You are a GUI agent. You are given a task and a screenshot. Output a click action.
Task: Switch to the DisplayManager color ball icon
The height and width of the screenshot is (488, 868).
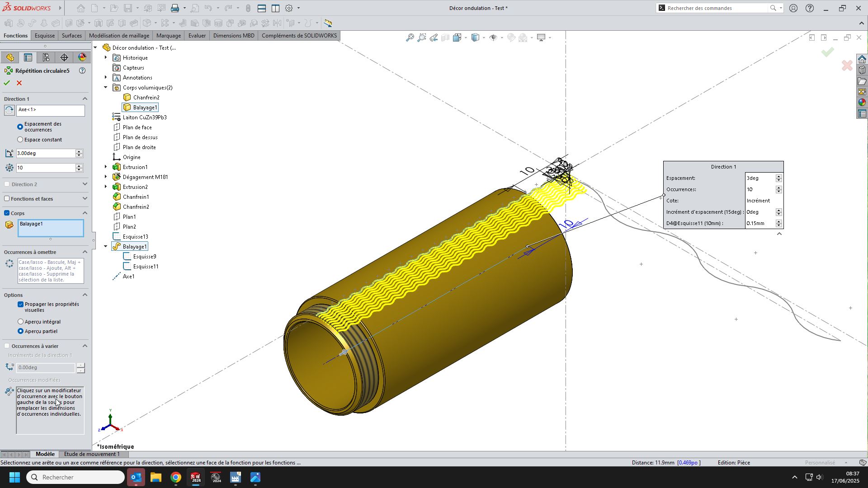[x=82, y=57]
